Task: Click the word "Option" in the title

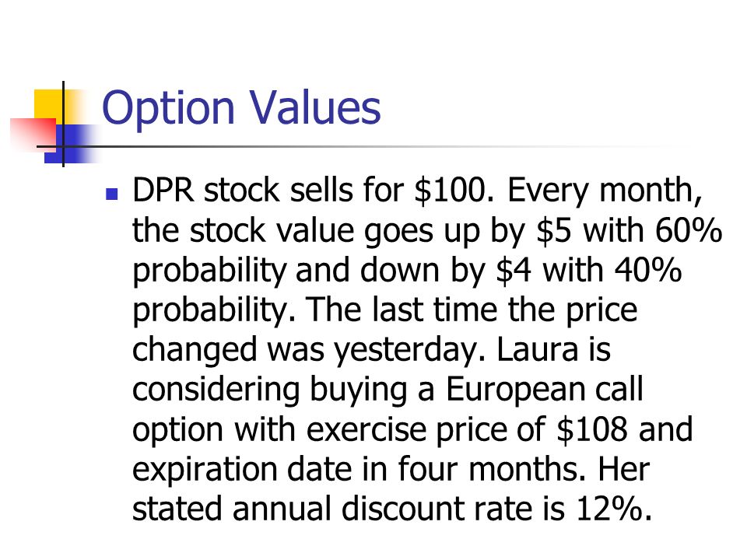Action: (x=169, y=109)
